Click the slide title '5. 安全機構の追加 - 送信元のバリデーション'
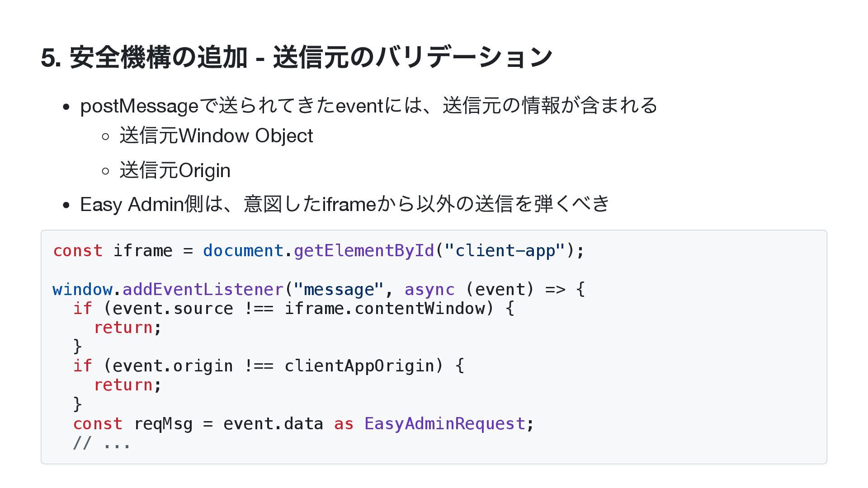 pyautogui.click(x=297, y=57)
